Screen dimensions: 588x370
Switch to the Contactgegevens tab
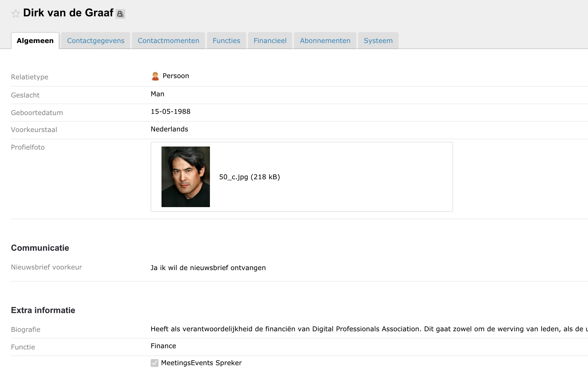[x=96, y=41]
